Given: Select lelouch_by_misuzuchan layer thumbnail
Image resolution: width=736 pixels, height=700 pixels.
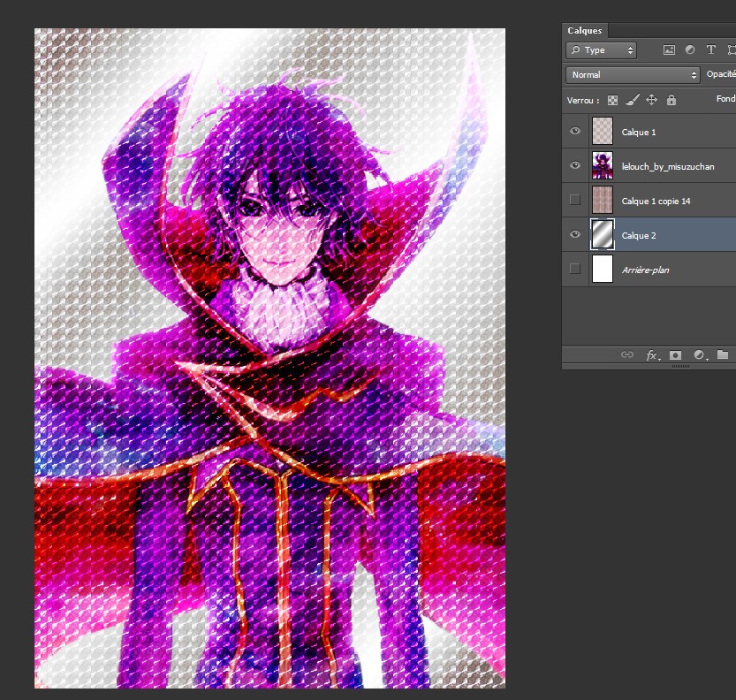Looking at the screenshot, I should click(x=603, y=165).
